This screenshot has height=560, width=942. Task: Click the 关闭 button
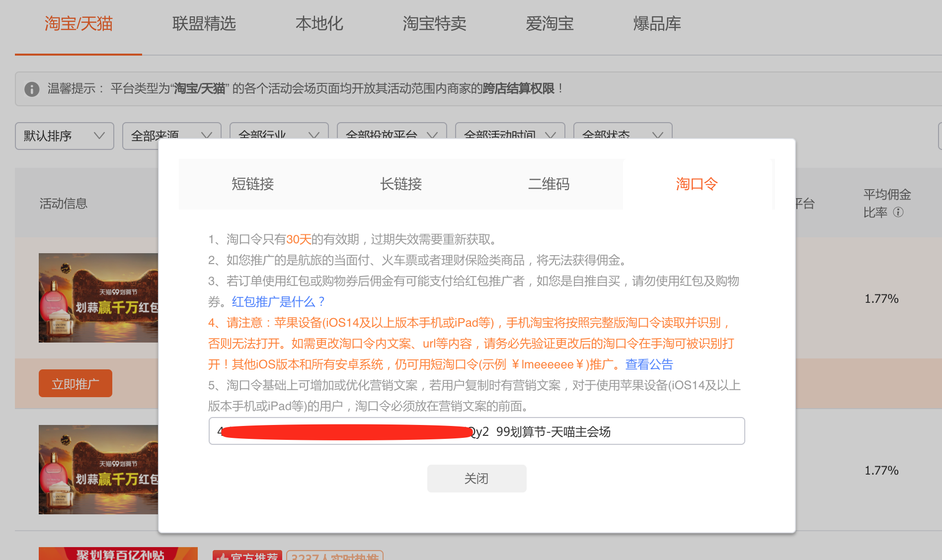(477, 479)
